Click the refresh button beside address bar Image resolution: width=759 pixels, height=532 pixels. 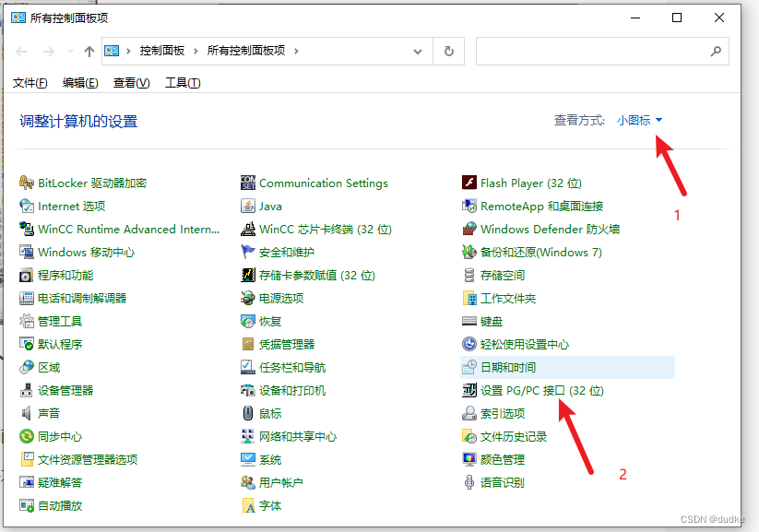click(x=449, y=52)
